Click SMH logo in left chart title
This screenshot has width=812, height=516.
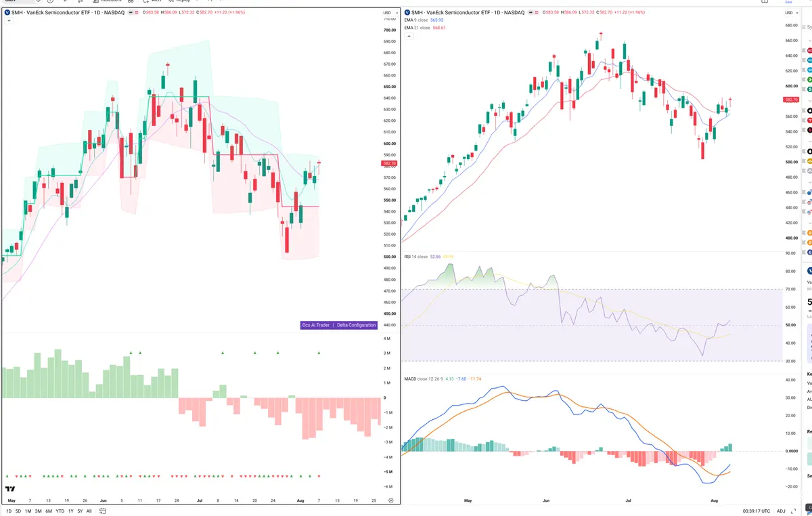(7, 12)
